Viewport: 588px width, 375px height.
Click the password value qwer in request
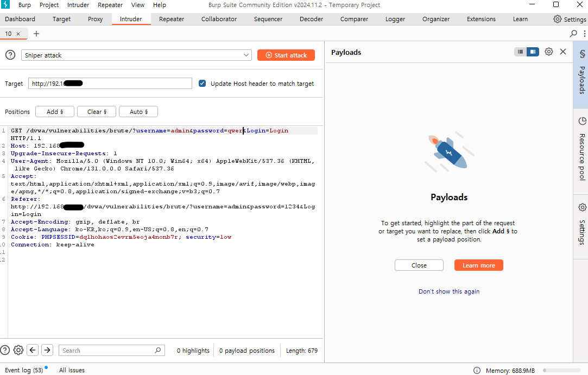pos(236,130)
